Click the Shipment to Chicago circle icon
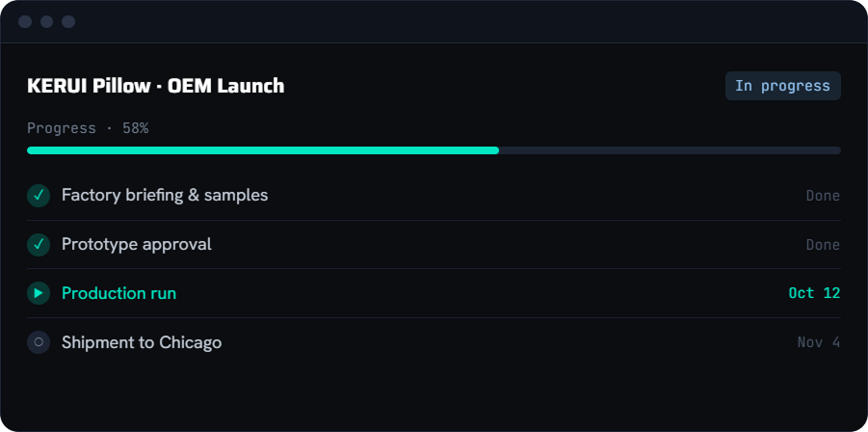 tap(39, 342)
